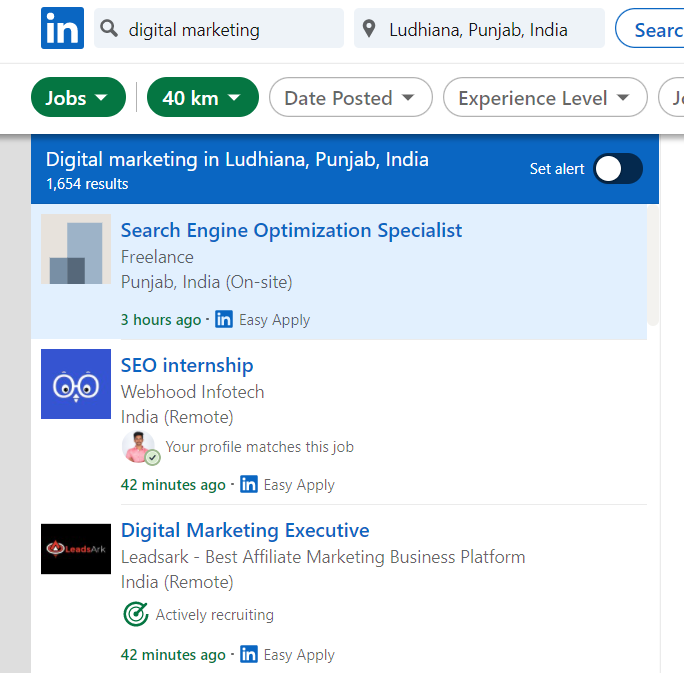Click the Search button
The image size is (684, 673).
(x=655, y=29)
